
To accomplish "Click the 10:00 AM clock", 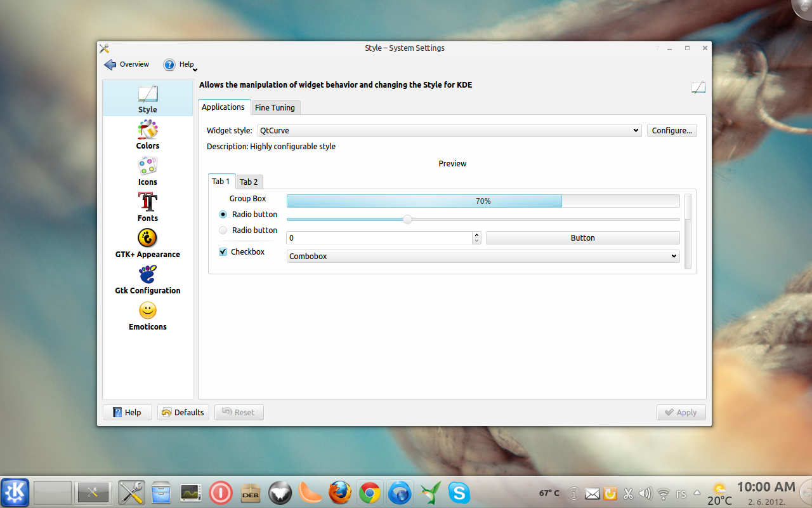I will point(766,487).
